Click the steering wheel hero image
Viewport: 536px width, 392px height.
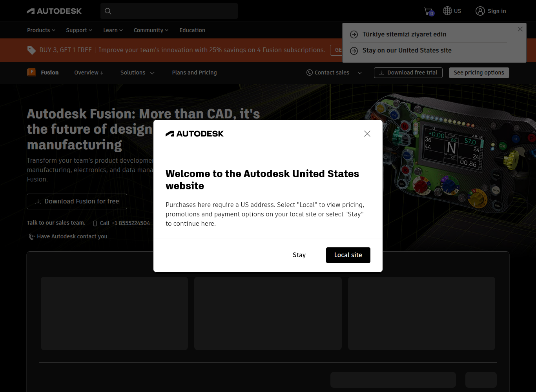click(x=451, y=153)
